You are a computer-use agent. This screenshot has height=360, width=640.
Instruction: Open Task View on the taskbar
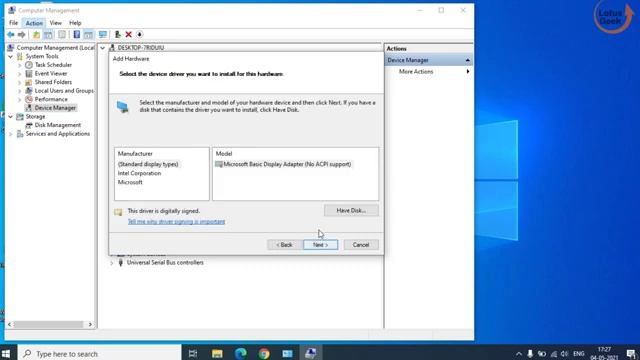[x=193, y=353]
